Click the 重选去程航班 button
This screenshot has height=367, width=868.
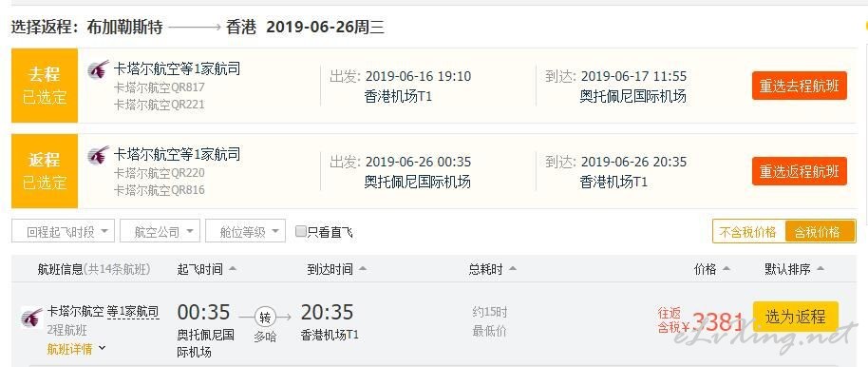pyautogui.click(x=800, y=86)
